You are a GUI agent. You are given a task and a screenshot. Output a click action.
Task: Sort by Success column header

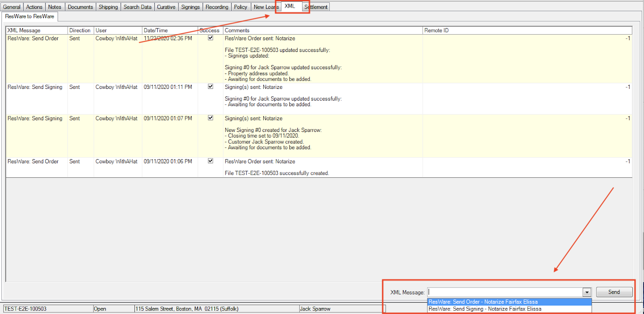(210, 31)
